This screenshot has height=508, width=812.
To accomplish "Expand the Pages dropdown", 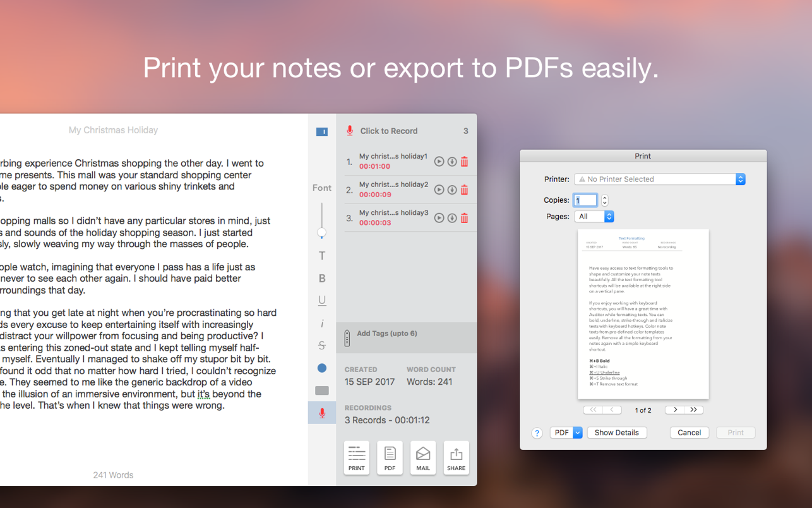I will (594, 217).
